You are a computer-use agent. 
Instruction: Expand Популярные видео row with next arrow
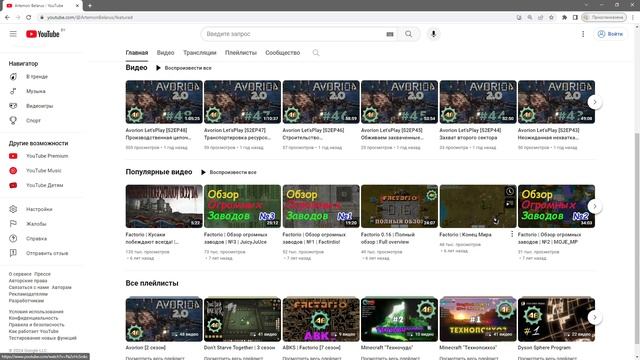[x=595, y=206]
